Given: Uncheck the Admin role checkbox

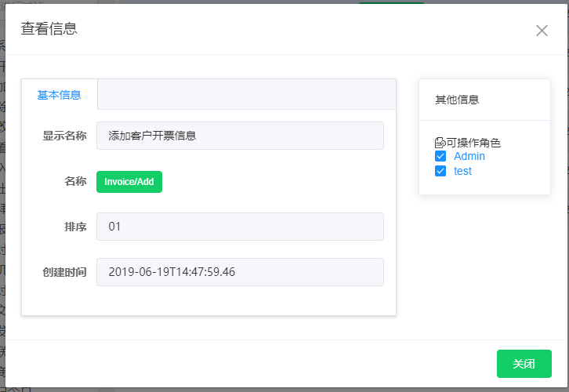Looking at the screenshot, I should pos(440,157).
